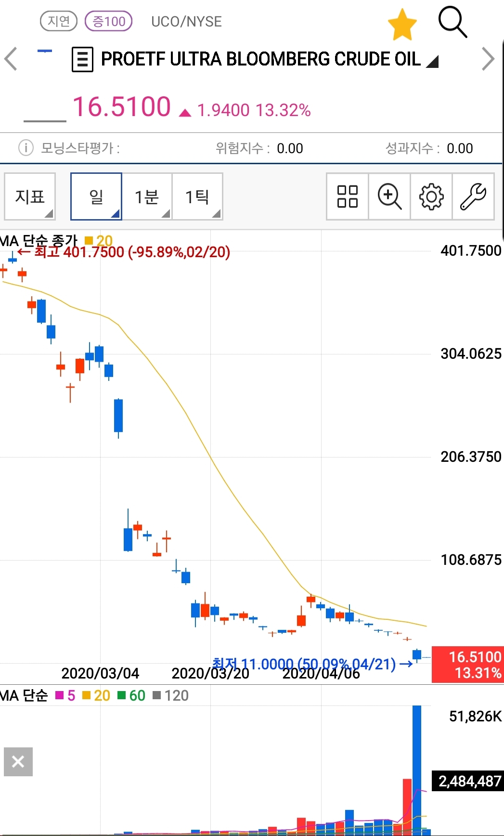Image resolution: width=504 pixels, height=836 pixels.
Task: Tap the 지연 delayed badge
Action: (x=59, y=21)
